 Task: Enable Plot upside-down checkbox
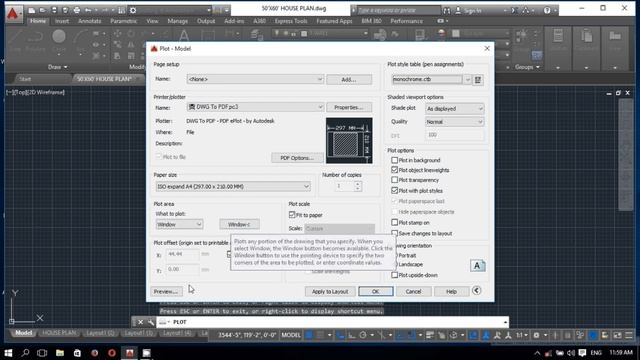point(394,275)
